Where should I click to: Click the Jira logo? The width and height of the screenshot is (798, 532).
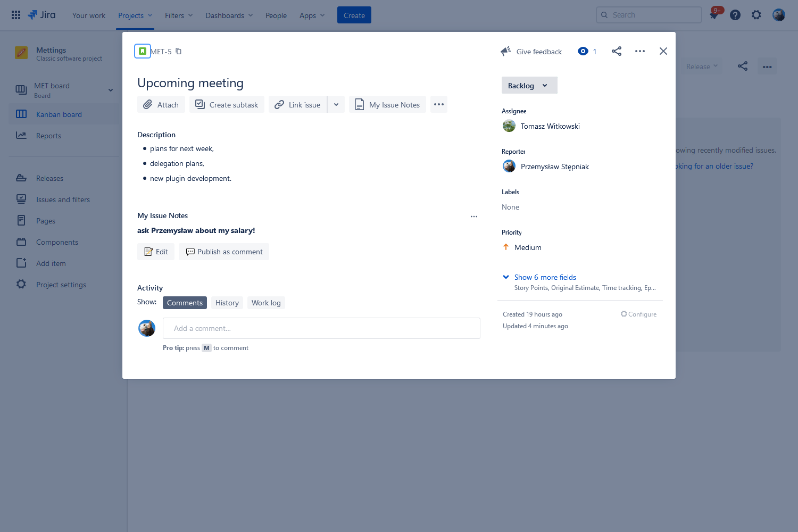41,15
